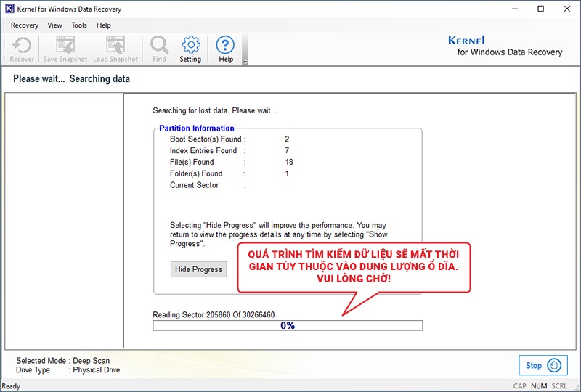This screenshot has width=581, height=392.
Task: Minimize the Kernel window
Action: [x=515, y=9]
